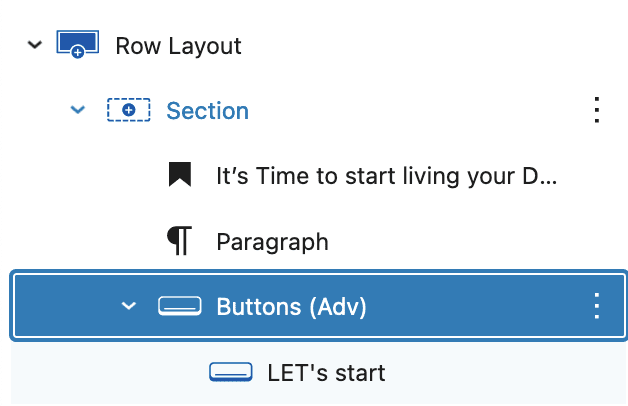628x406 pixels.
Task: Click the Row Layout block icon
Action: (78, 44)
